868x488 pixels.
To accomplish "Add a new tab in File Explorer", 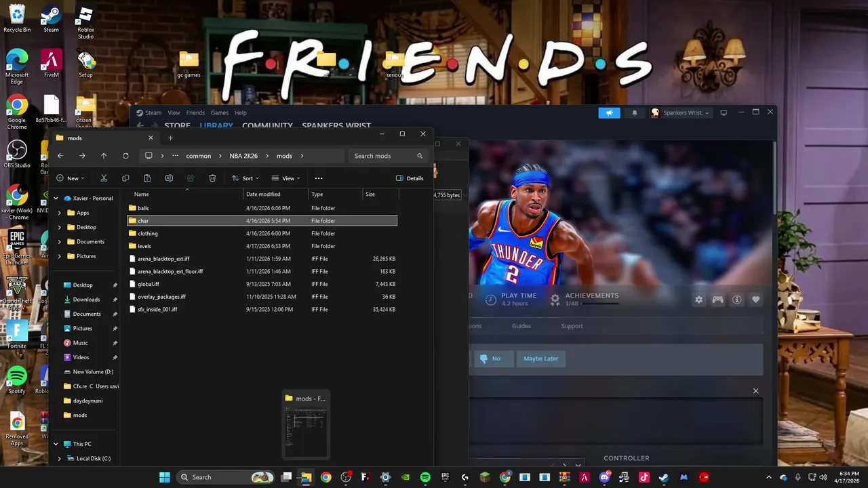I will [x=170, y=138].
